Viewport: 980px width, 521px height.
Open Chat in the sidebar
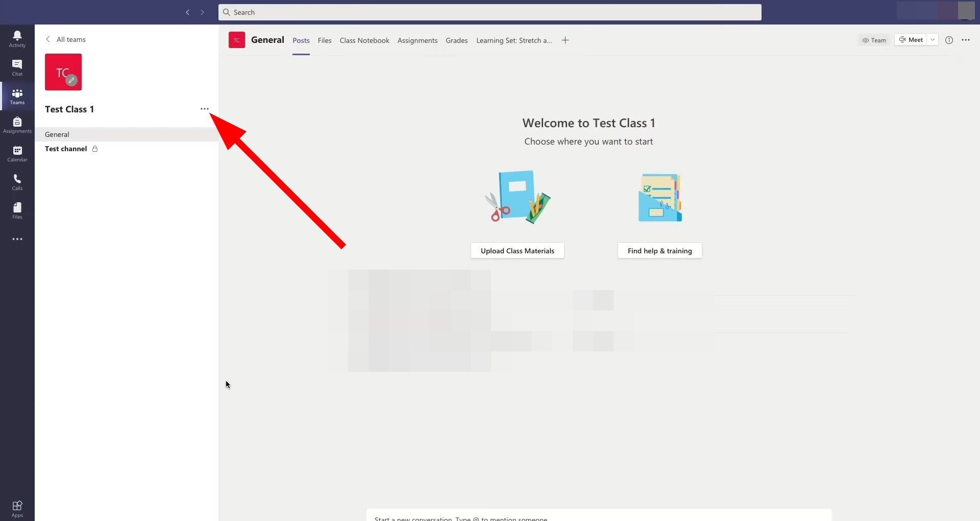coord(17,67)
